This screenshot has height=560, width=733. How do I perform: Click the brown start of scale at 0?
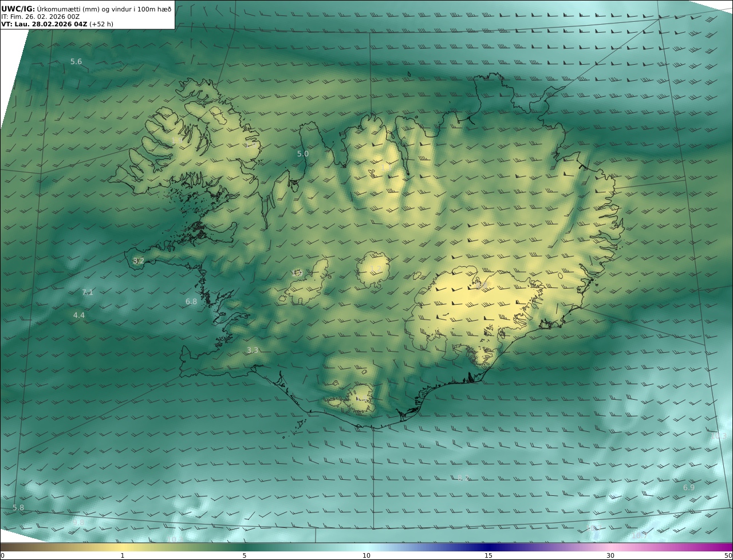tap(3, 547)
